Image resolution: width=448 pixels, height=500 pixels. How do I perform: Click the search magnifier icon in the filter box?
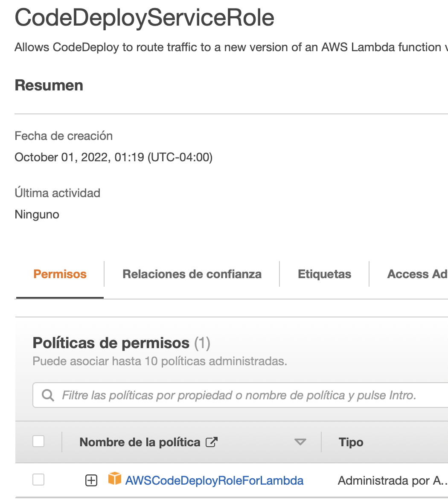tap(48, 395)
